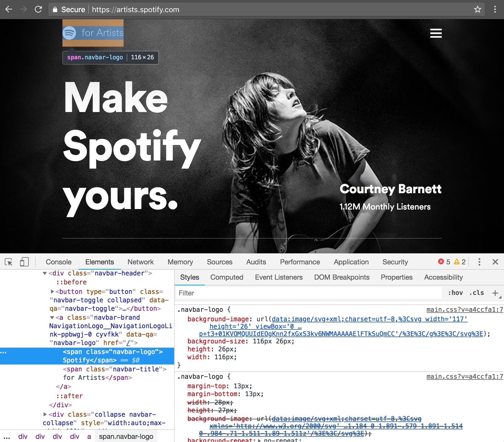Open the warnings counter showing 2
The image size is (504, 442).
point(460,262)
